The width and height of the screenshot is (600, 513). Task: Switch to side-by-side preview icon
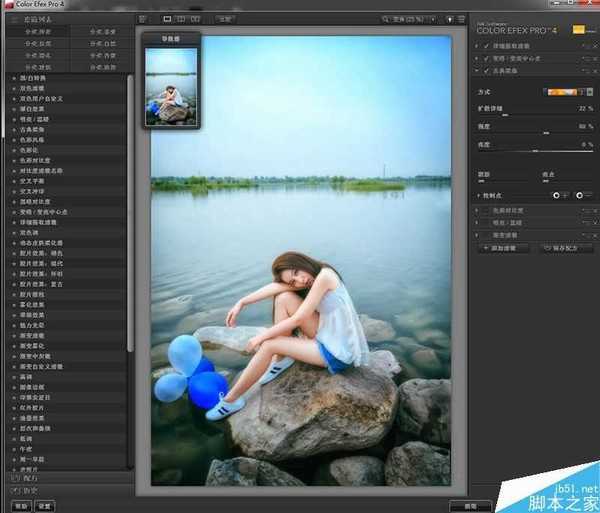click(x=196, y=18)
